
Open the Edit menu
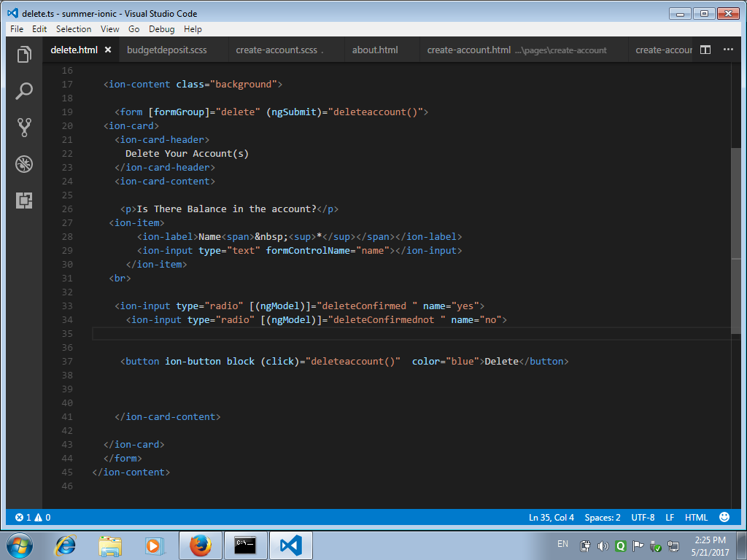click(39, 29)
